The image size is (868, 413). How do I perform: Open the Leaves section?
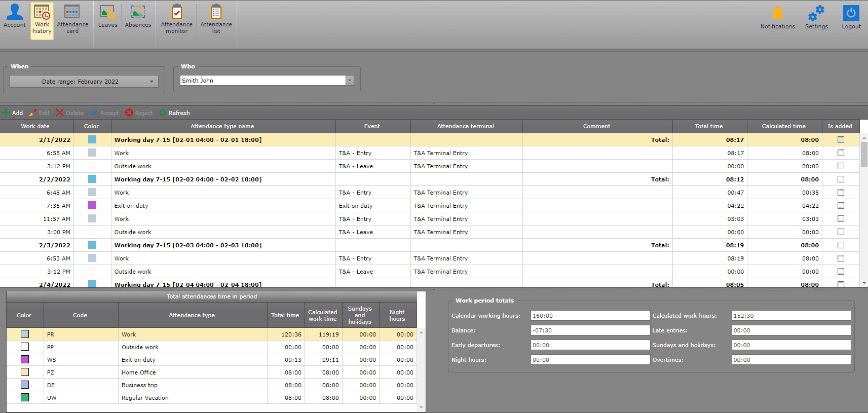(107, 17)
